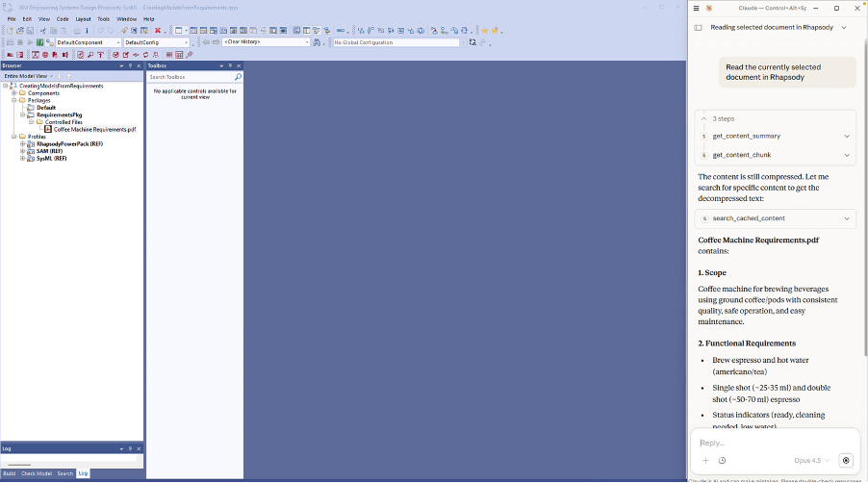This screenshot has height=483, width=868.
Task: Click the blue About info icon
Action: (87, 31)
